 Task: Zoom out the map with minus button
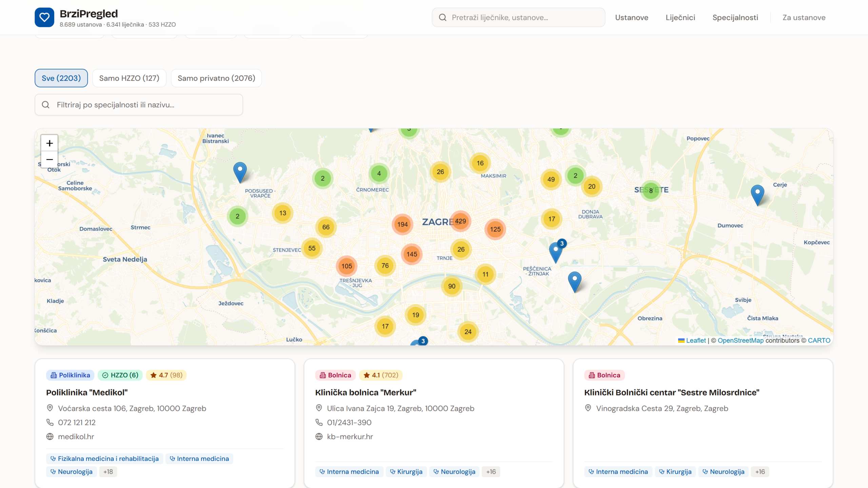point(50,159)
